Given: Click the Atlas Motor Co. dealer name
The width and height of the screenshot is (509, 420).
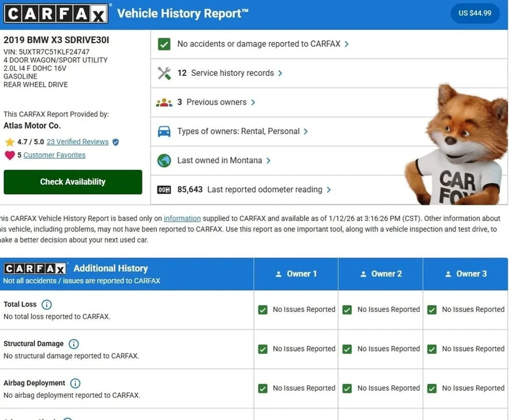Looking at the screenshot, I should click(x=32, y=125).
